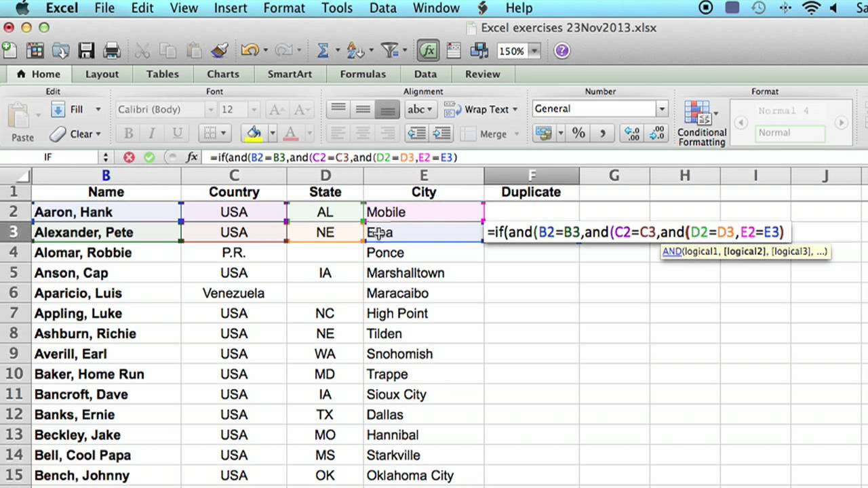868x488 pixels.
Task: Click the Currency format icon
Action: [543, 134]
